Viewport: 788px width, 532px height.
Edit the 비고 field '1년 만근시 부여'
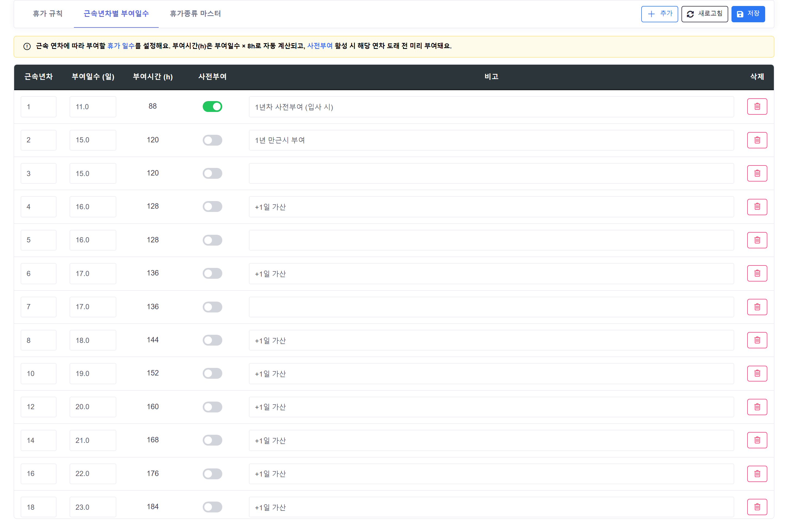pos(491,140)
